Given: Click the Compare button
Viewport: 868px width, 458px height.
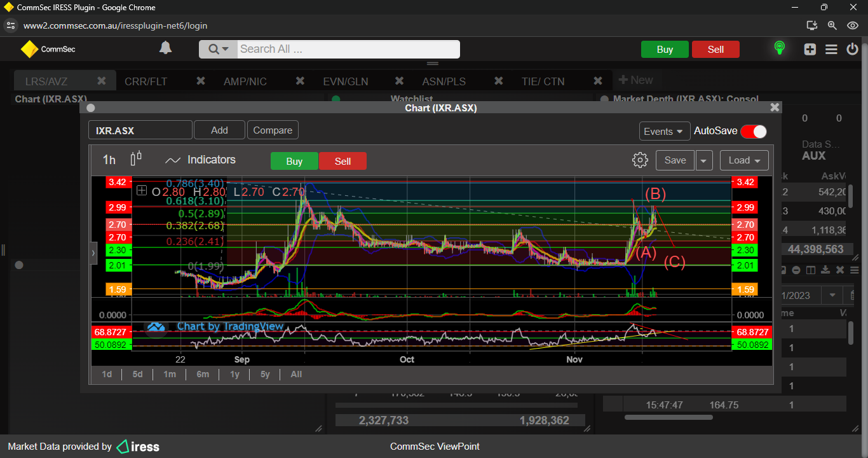Looking at the screenshot, I should 273,130.
